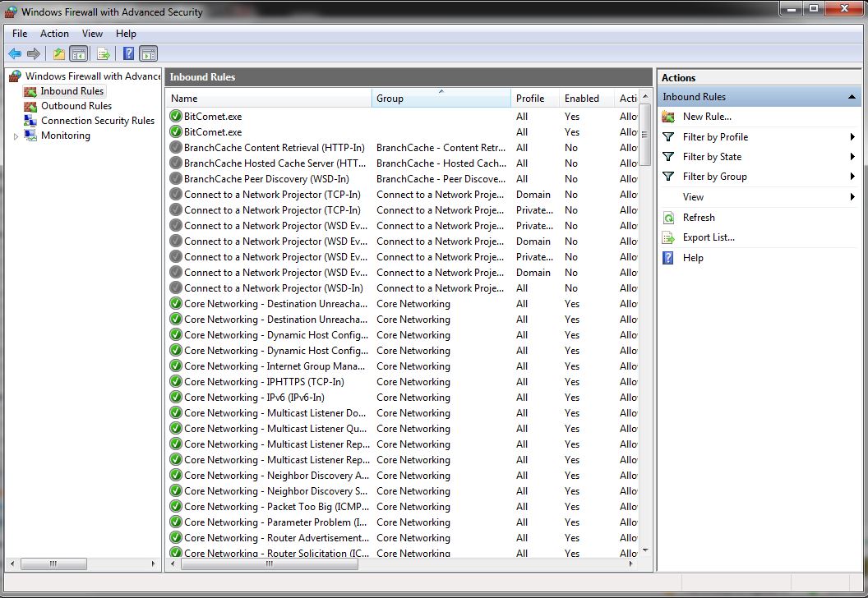Select BranchCache Hosted Cache Server rule
Image resolution: width=868 pixels, height=598 pixels.
[402, 163]
